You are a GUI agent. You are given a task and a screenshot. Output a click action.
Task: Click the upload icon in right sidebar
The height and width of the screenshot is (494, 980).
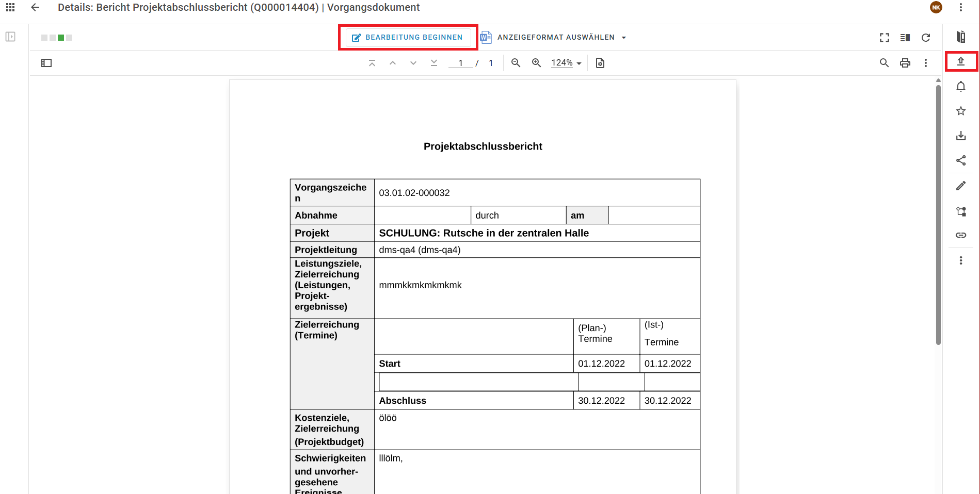(x=960, y=61)
